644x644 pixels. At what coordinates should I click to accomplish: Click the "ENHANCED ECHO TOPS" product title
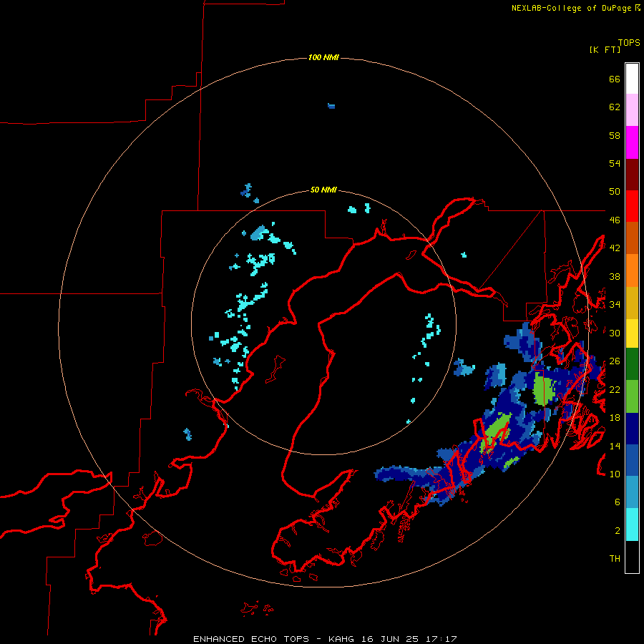pyautogui.click(x=251, y=639)
